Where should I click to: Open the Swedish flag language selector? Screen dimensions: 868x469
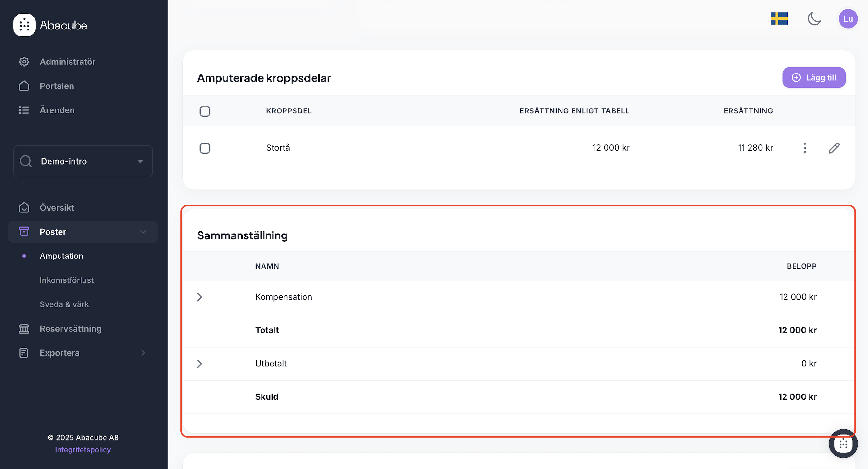(x=779, y=18)
